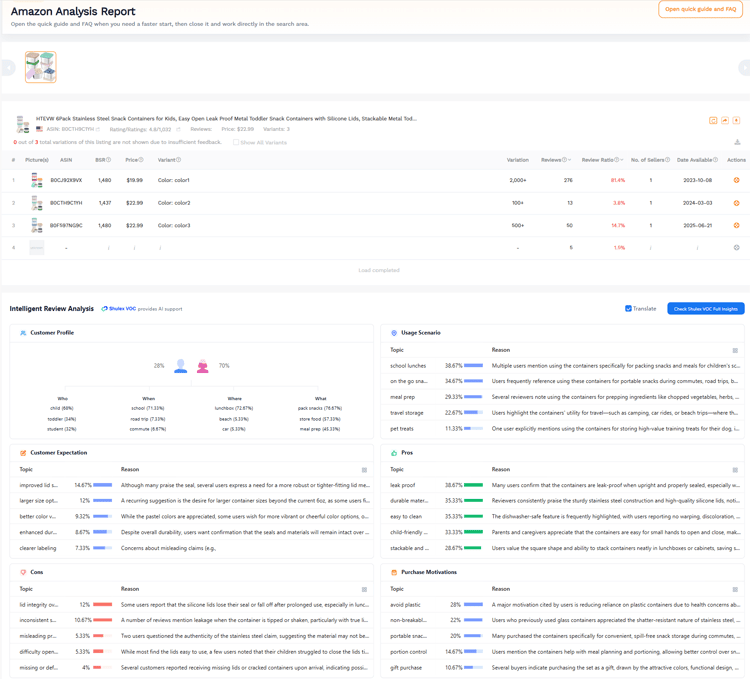
Task: Show Price column info tooltip icon
Action: coord(141,160)
